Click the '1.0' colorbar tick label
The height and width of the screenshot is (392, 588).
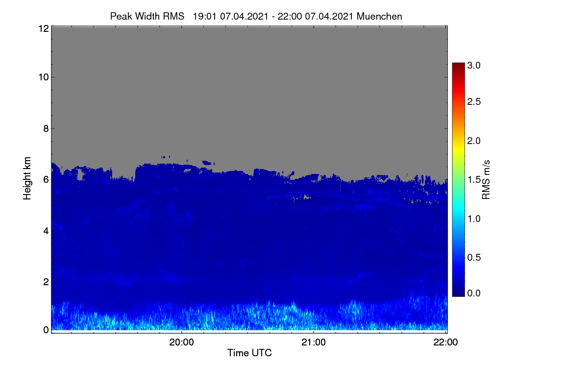(474, 218)
